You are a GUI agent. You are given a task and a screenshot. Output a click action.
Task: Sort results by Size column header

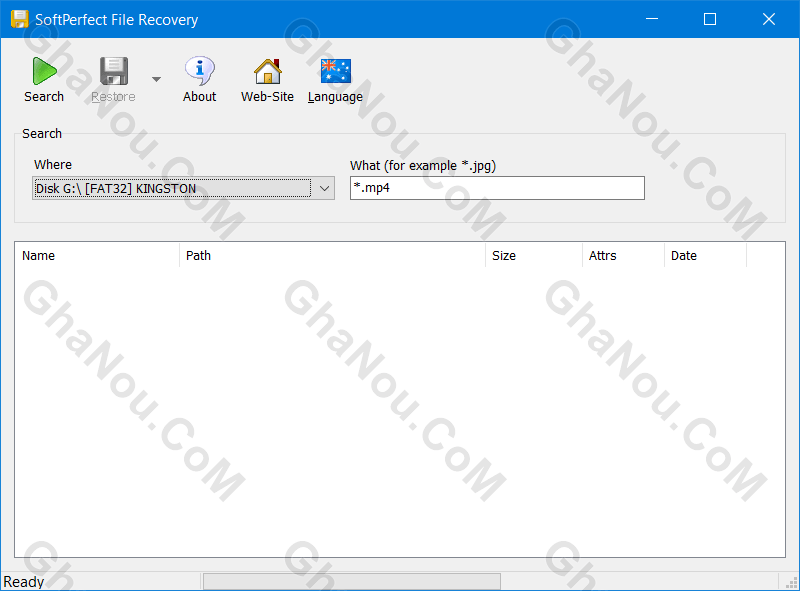click(534, 255)
